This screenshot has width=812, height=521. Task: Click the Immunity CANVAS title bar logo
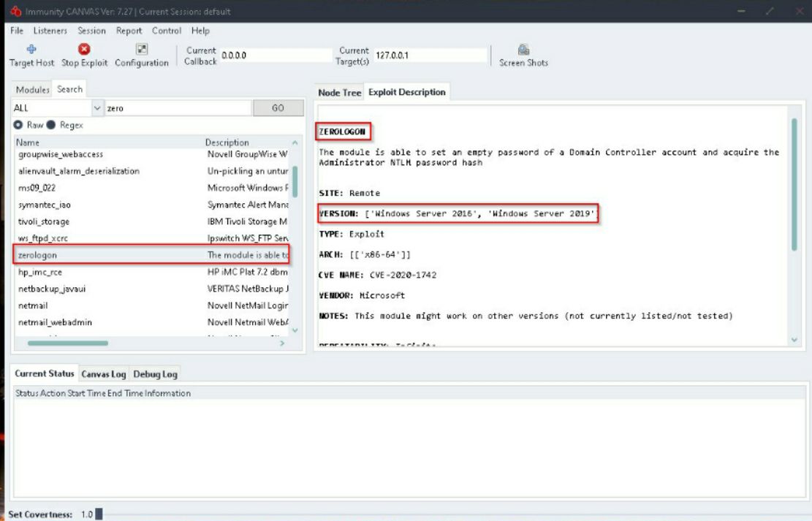coord(16,11)
